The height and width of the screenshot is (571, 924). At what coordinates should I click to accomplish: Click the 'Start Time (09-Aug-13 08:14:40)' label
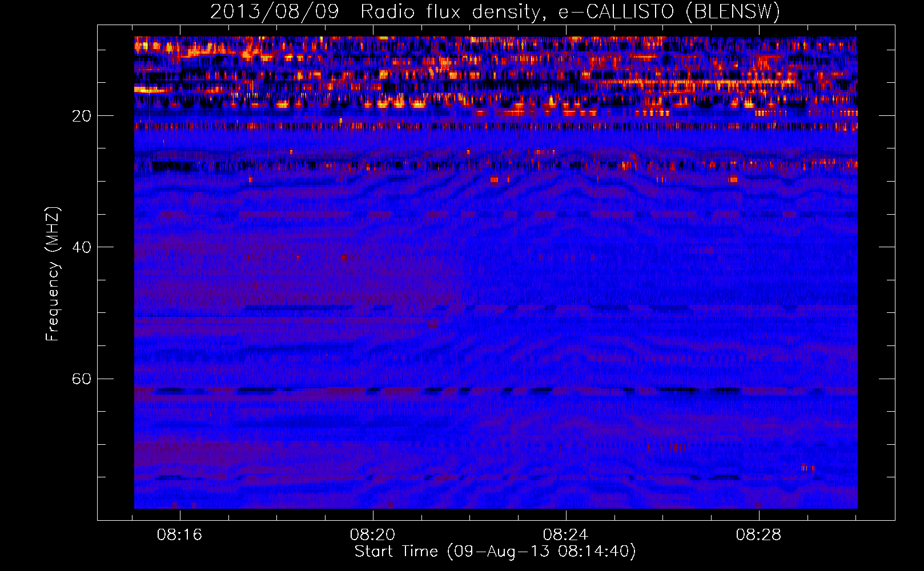point(495,552)
